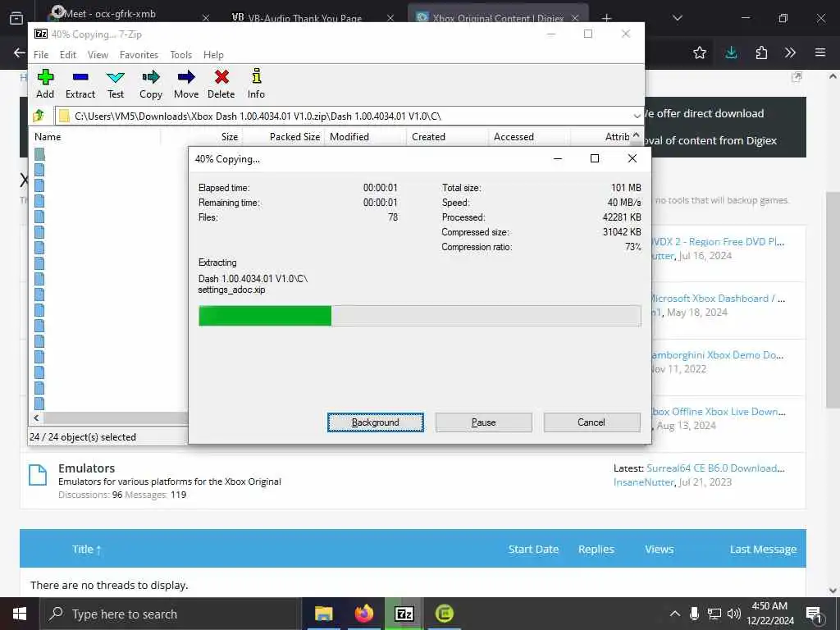Open the browser tab list dropdown
Screen dimensions: 840x630
[677, 18]
